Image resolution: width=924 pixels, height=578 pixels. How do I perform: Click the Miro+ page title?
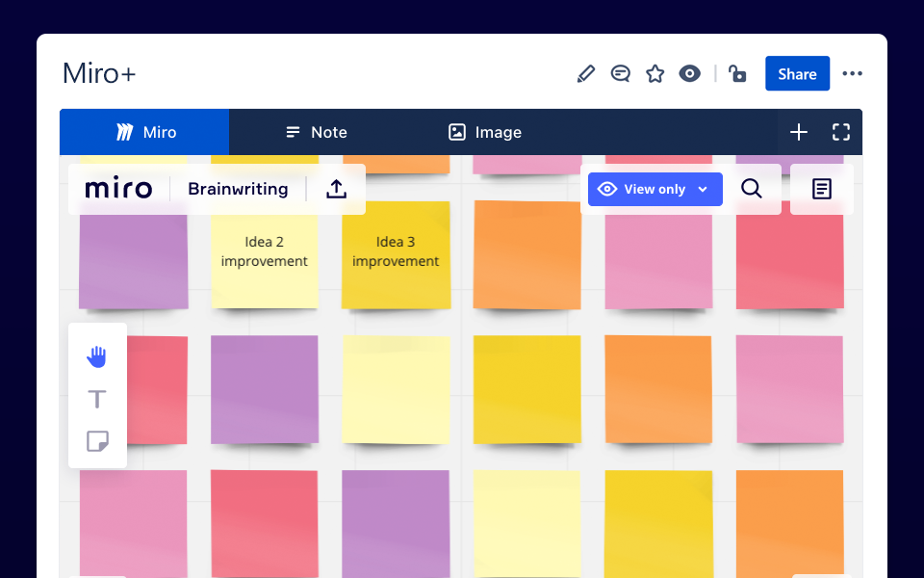coord(99,74)
